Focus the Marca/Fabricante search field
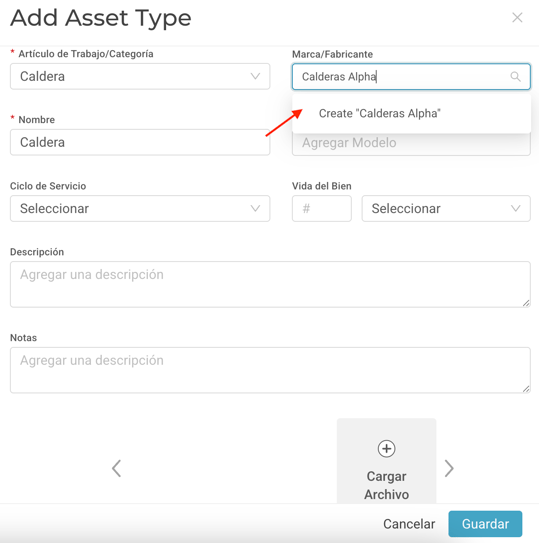This screenshot has width=539, height=543. click(412, 77)
